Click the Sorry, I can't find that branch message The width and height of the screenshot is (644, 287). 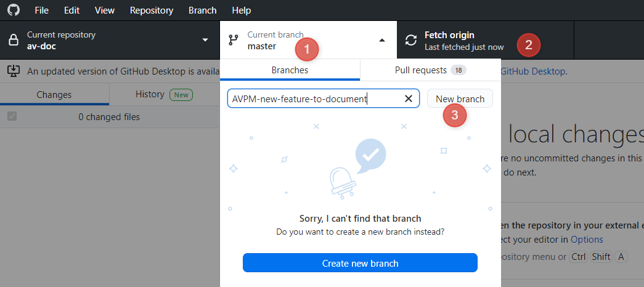(360, 219)
